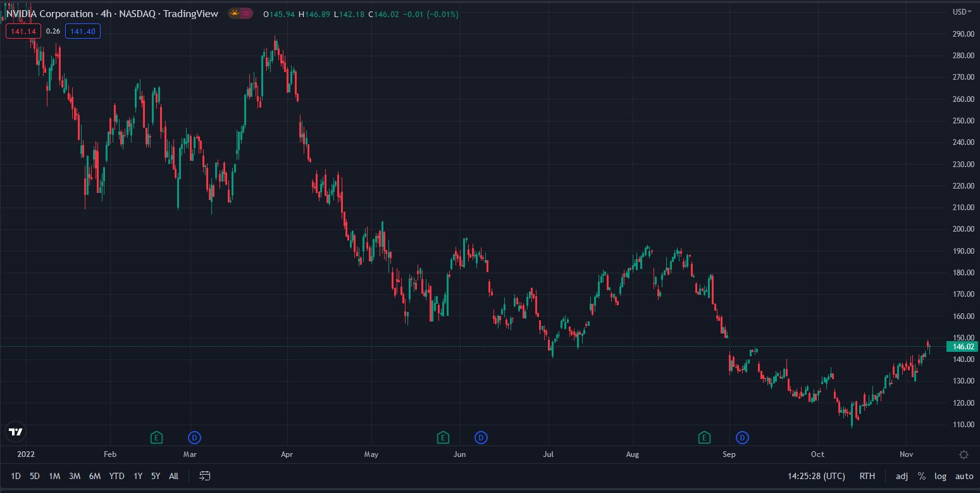Click the earnings marker before June
This screenshot has height=493, width=980.
pyautogui.click(x=443, y=437)
